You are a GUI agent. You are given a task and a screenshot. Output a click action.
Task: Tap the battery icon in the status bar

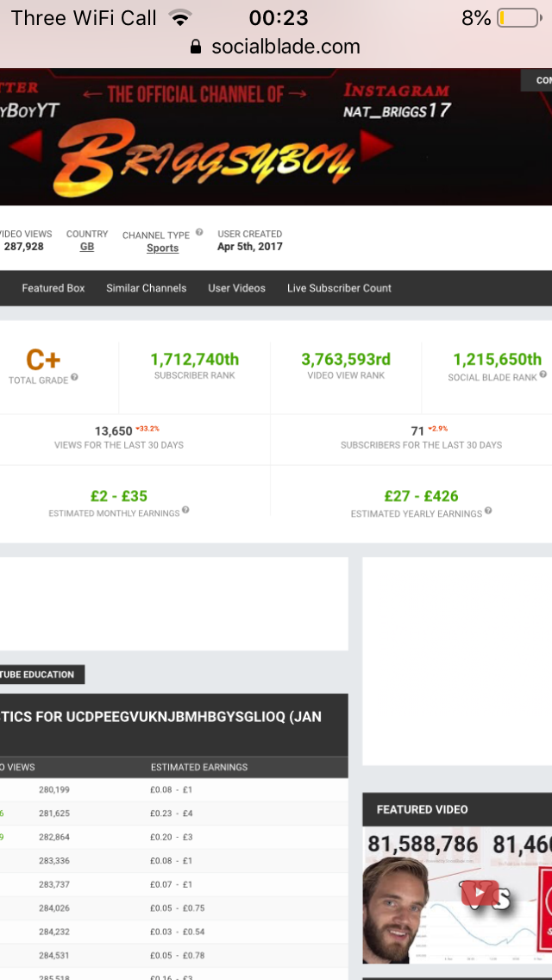[519, 18]
